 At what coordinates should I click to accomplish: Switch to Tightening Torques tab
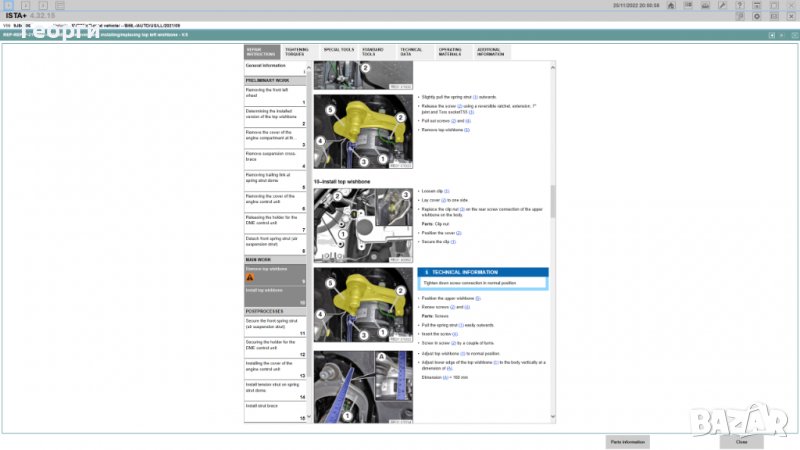pos(296,52)
